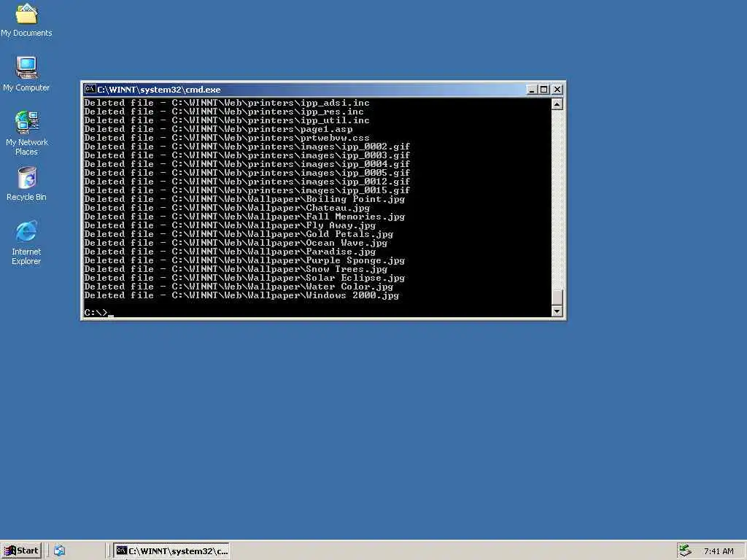Click the line deleting ipp_0003.gif
Screen dimensions: 747x560
pyautogui.click(x=247, y=155)
